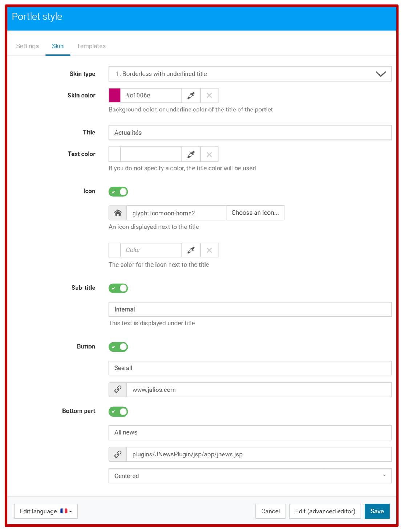The height and width of the screenshot is (532, 405).
Task: Turn off the Sub-title toggle
Action: pyautogui.click(x=118, y=288)
